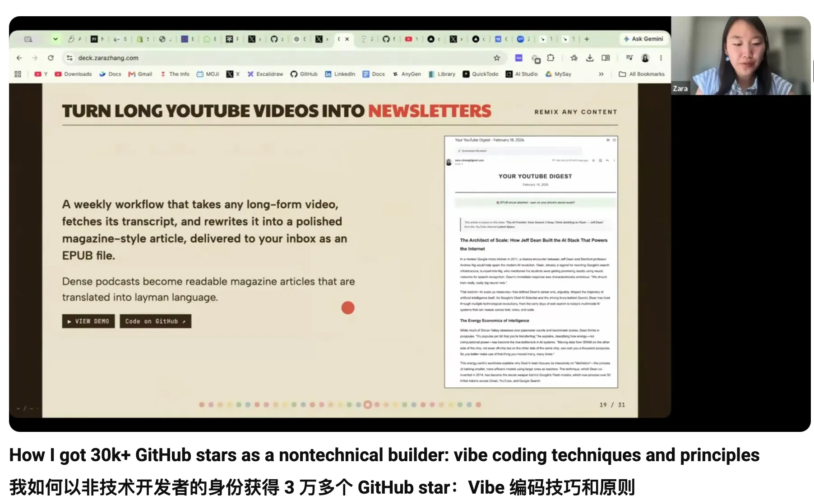
Task: Switch to the Shopify tab
Action: click(x=140, y=39)
